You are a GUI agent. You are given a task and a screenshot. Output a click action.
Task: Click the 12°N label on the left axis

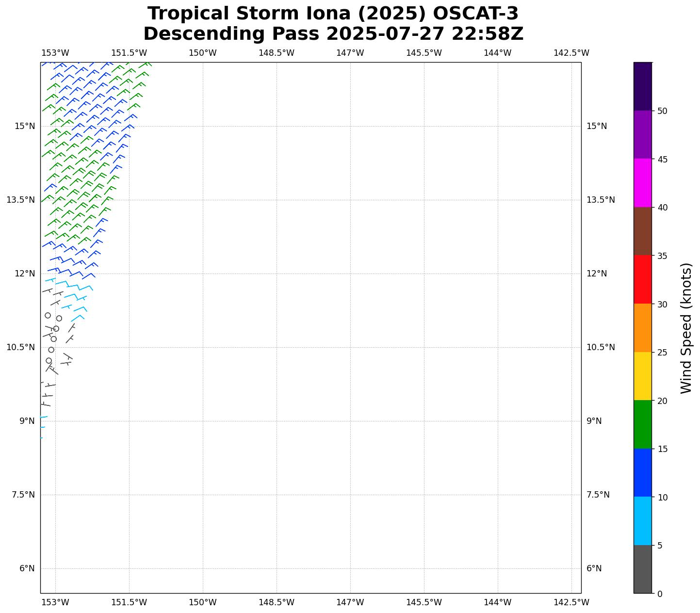pos(24,274)
